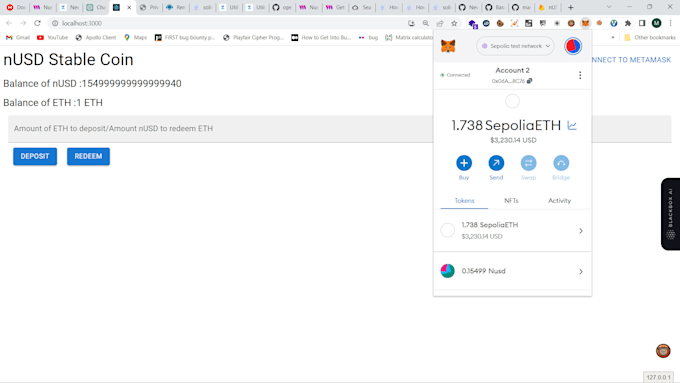Open the FIRST bug bounty bookmark
Image resolution: width=680 pixels, height=383 pixels.
click(x=185, y=38)
